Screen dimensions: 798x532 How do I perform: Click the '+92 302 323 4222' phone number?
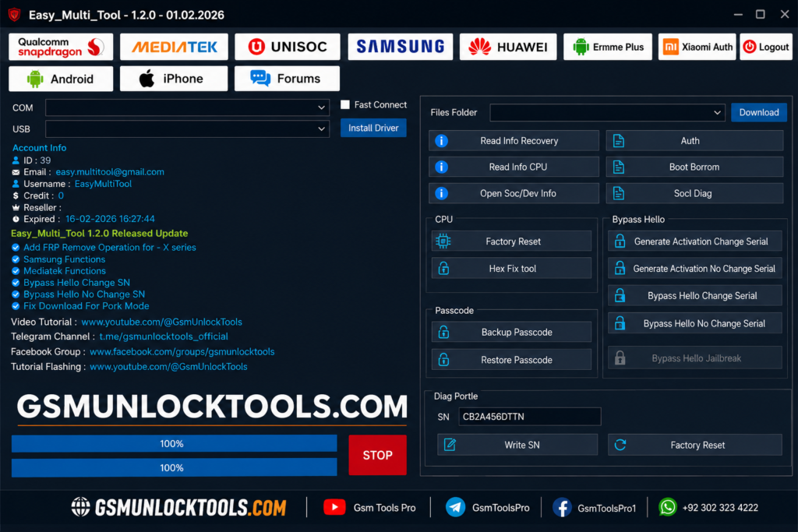click(720, 508)
